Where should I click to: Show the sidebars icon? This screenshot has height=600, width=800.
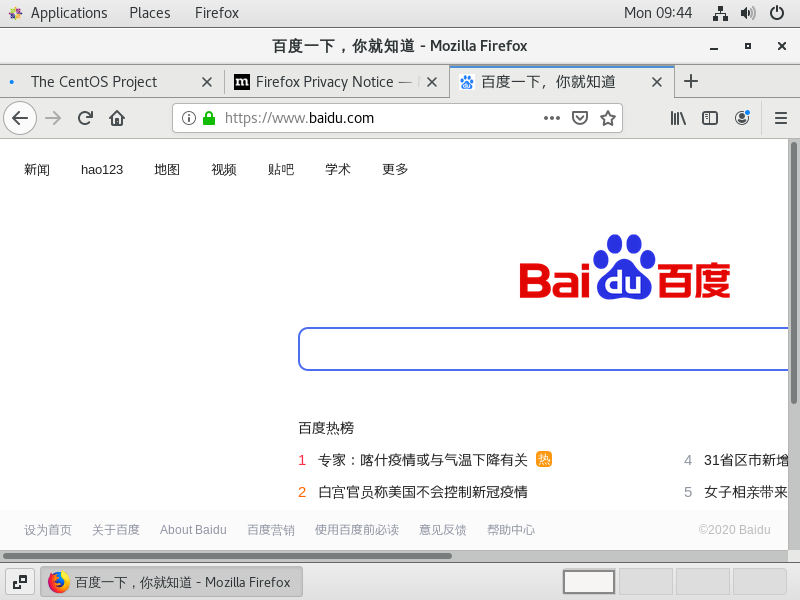(x=710, y=118)
